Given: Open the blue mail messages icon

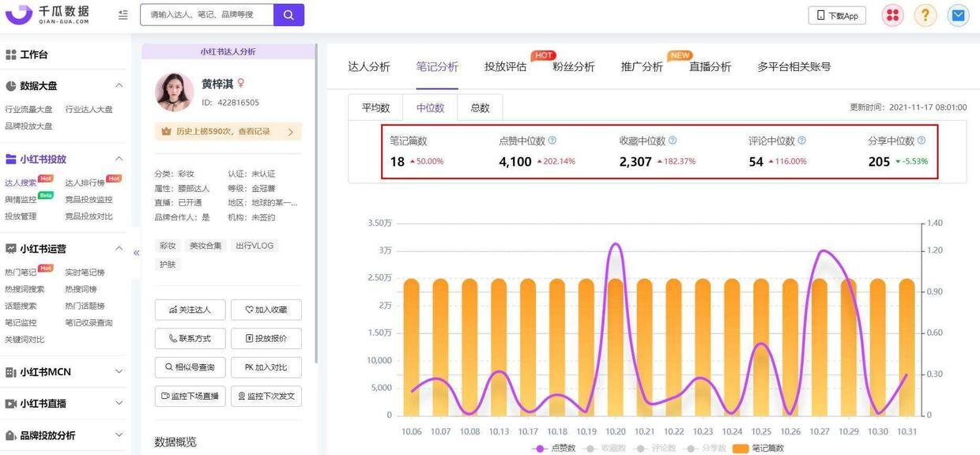Looking at the screenshot, I should click(958, 16).
